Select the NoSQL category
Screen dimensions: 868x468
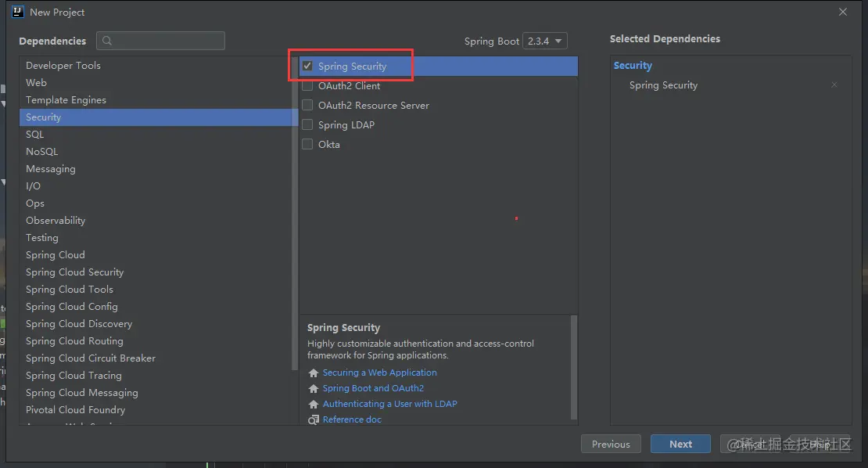[158, 151]
